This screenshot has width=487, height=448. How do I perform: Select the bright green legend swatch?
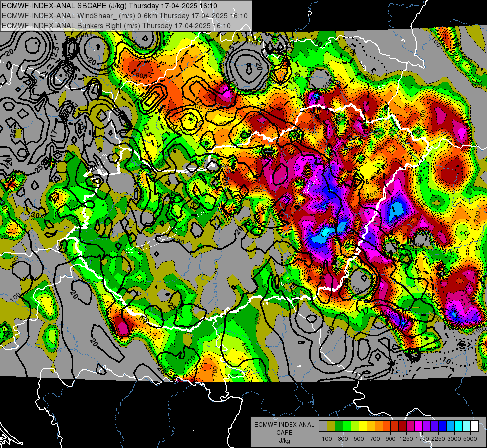(x=347, y=426)
